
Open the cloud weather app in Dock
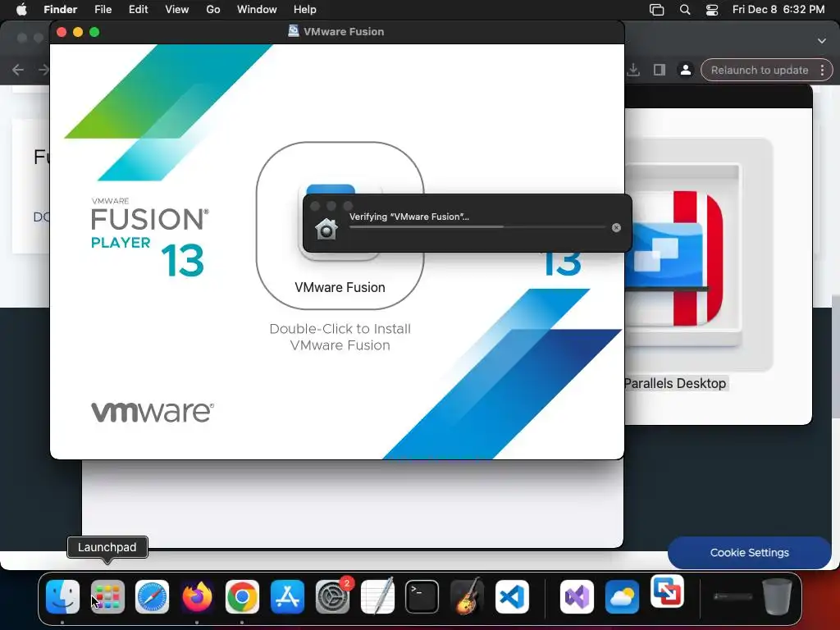[622, 596]
